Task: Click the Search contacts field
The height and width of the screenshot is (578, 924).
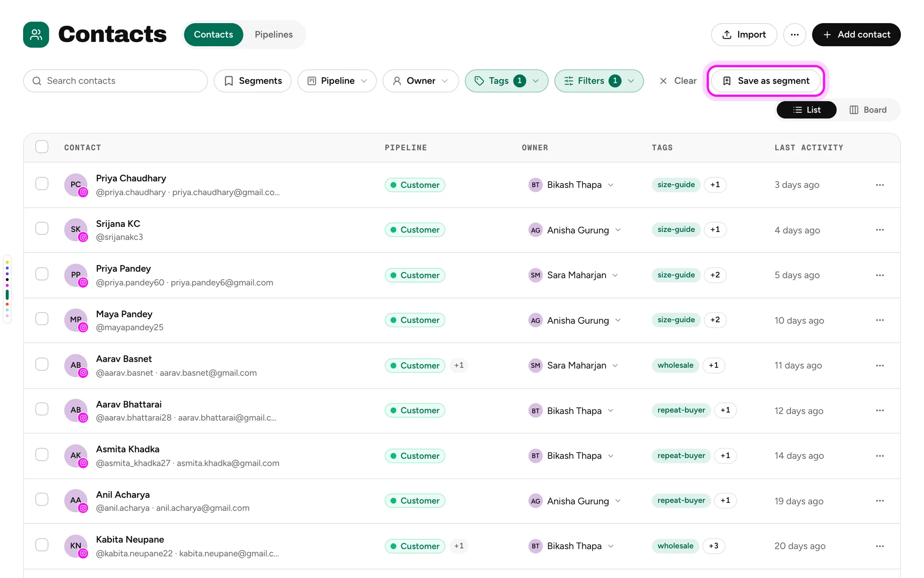Action: click(115, 81)
